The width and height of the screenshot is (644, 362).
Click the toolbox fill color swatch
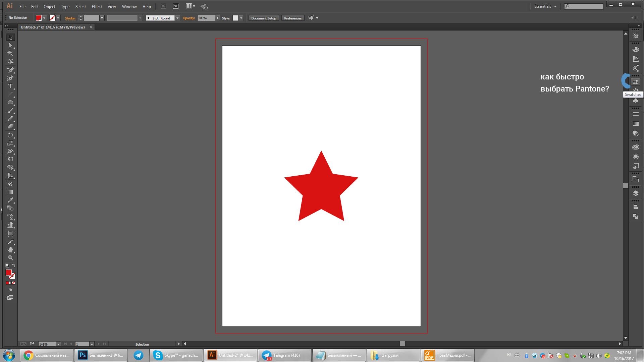9,273
